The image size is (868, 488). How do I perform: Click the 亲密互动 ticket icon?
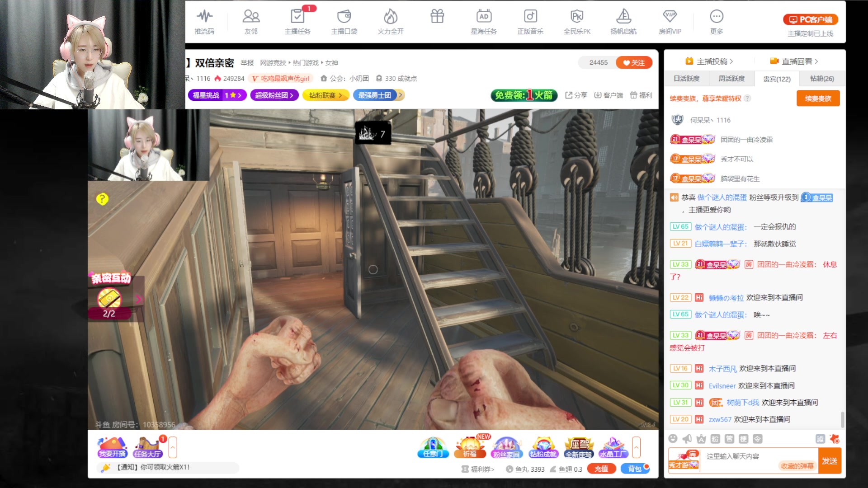109,299
